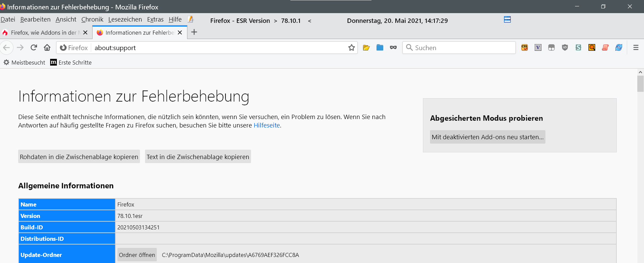The width and height of the screenshot is (644, 263).
Task: Click the orange magnifier extension icon
Action: 592,48
